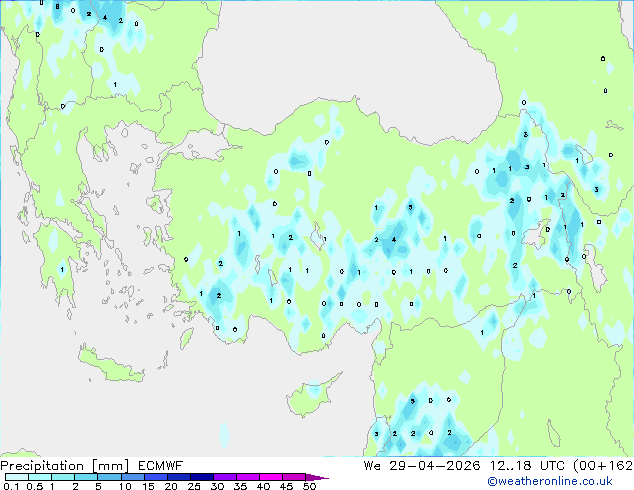Click the legend tick label '0.5'
This screenshot has height=490, width=634.
[35, 486]
